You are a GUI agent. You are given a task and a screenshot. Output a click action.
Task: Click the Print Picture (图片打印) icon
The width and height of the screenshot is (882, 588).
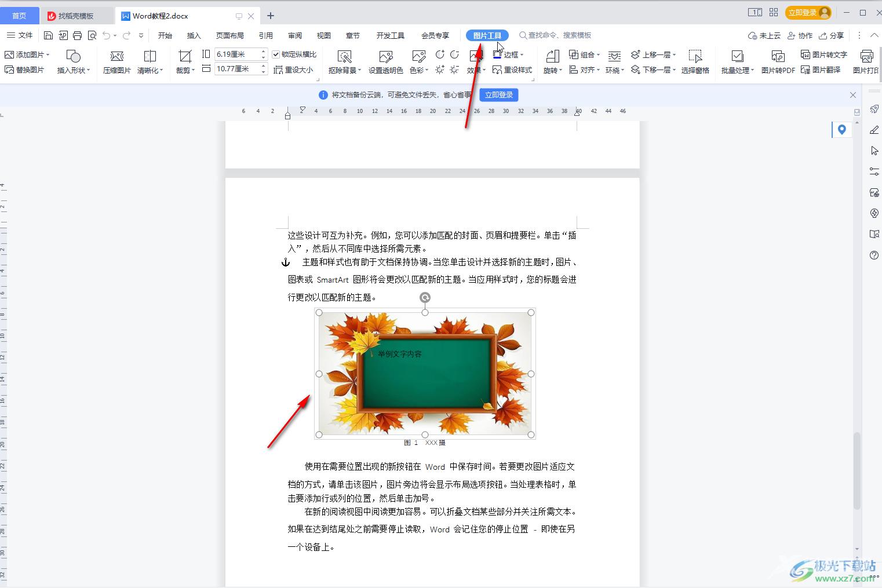coord(866,57)
